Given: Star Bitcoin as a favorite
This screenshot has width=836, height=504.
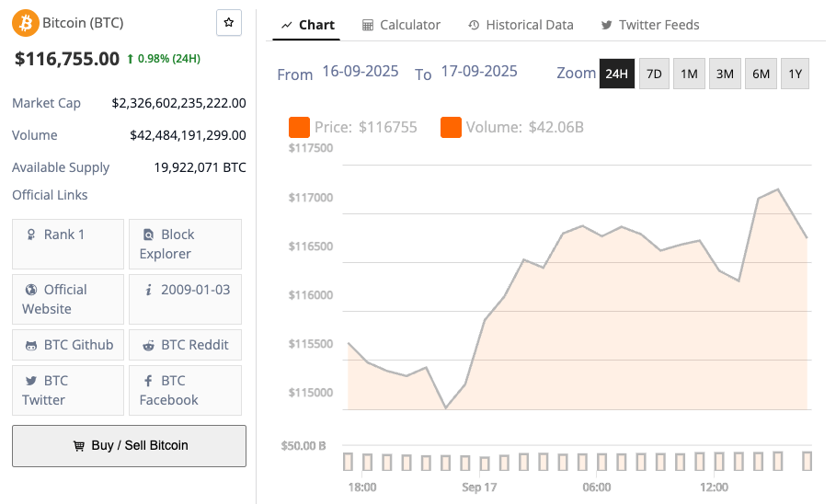Looking at the screenshot, I should pyautogui.click(x=229, y=23).
